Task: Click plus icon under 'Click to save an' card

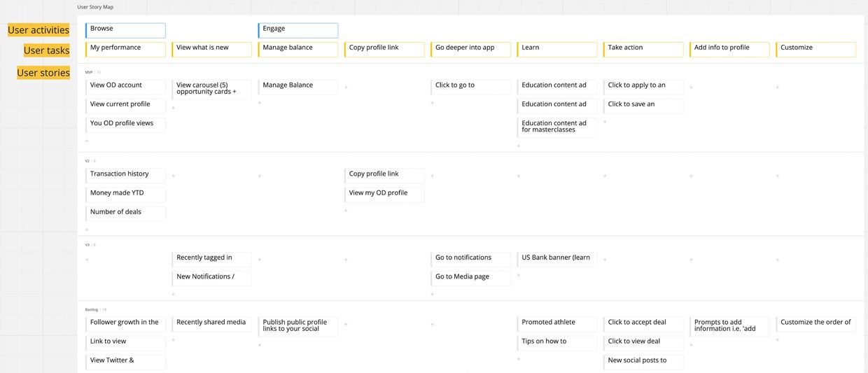Action: pyautogui.click(x=605, y=122)
